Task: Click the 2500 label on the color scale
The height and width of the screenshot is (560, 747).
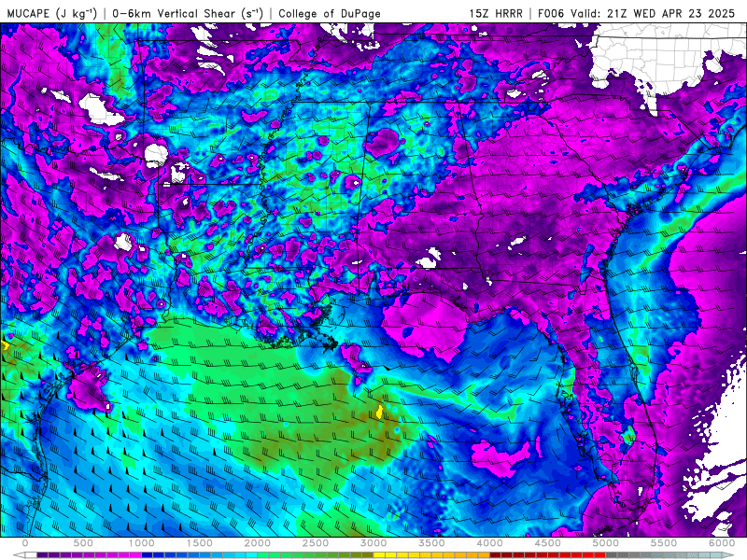Action: coord(316,543)
